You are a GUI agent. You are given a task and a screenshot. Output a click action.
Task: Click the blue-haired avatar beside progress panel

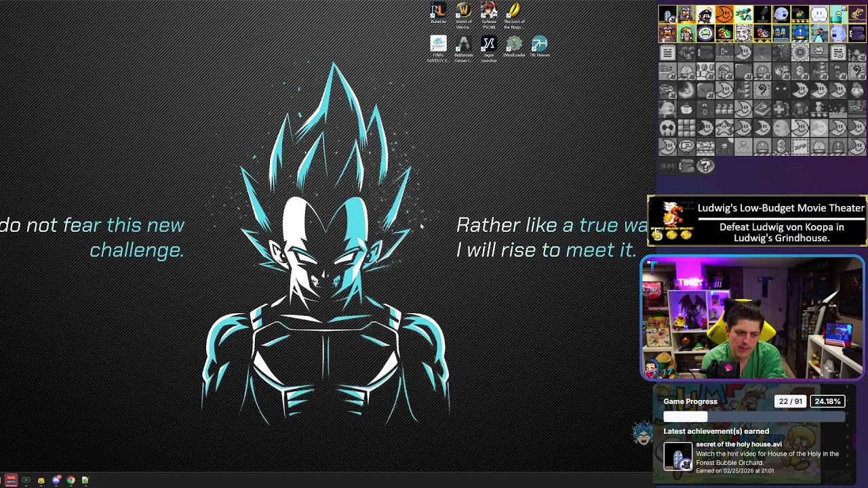click(642, 433)
